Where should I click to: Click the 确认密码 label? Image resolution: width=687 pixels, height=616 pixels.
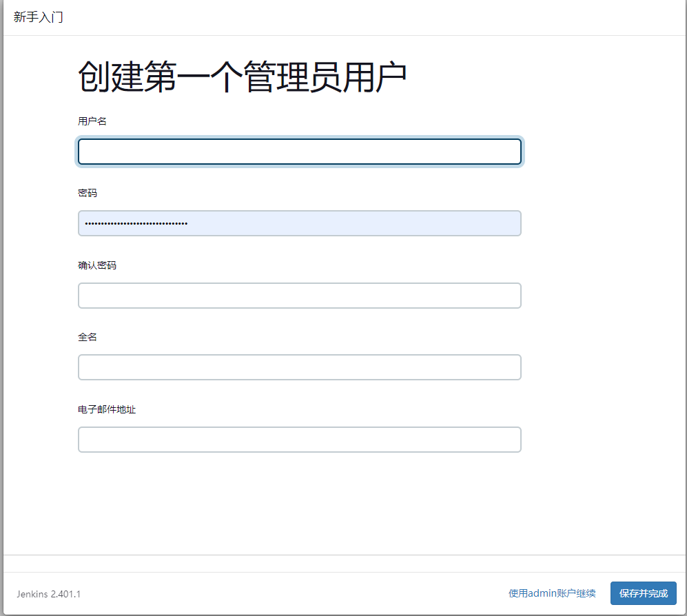coord(97,265)
